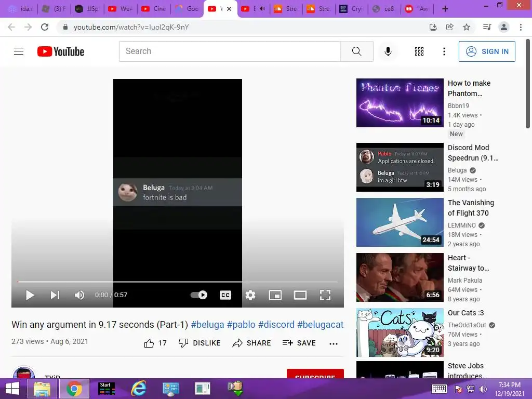
Task: Open Chrome profile avatar
Action: pyautogui.click(x=504, y=27)
